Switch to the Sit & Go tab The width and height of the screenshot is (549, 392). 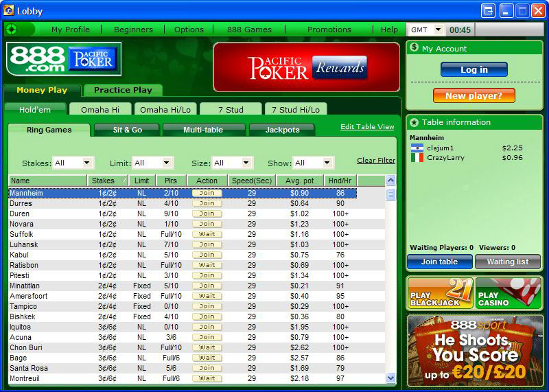point(127,130)
